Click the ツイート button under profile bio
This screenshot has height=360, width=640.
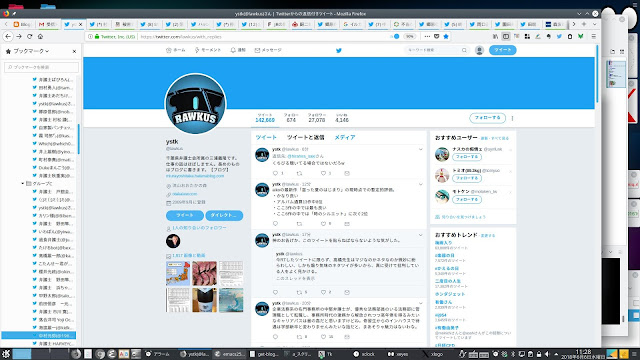185,215
